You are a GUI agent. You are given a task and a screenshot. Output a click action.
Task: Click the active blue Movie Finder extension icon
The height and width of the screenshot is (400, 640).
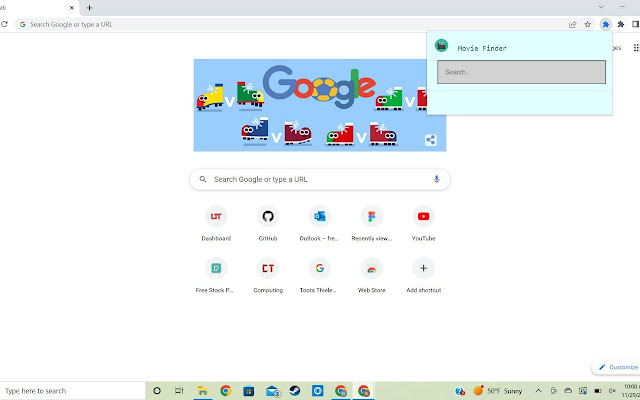[x=606, y=24]
